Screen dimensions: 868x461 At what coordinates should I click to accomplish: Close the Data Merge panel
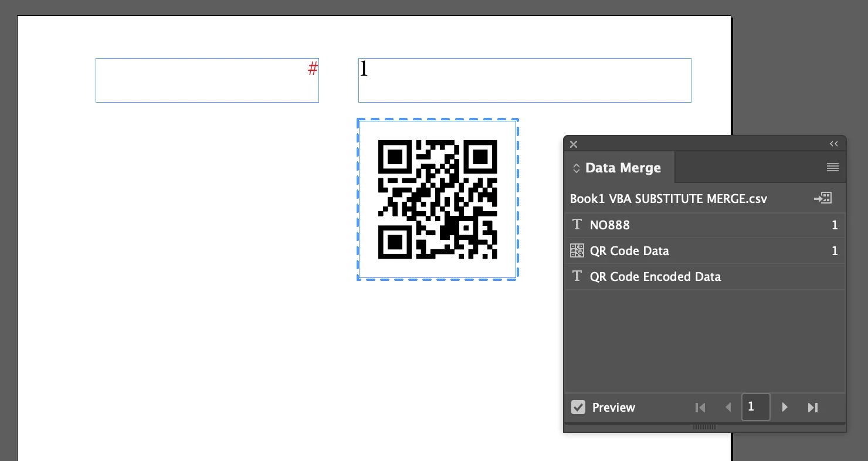(x=574, y=144)
